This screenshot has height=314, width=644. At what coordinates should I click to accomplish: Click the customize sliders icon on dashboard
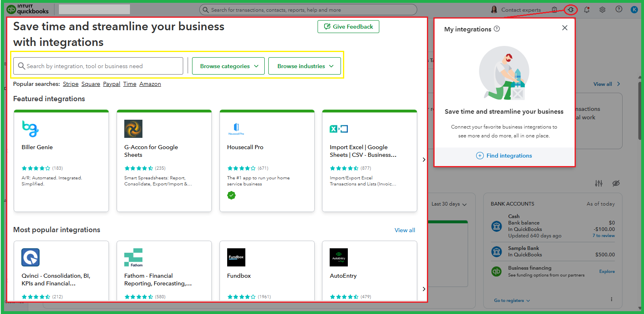599,183
